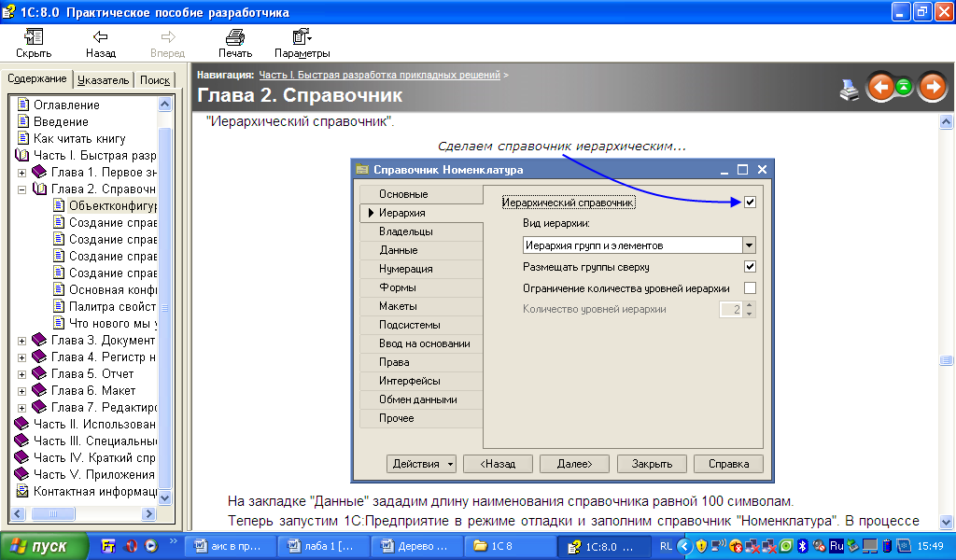The width and height of the screenshot is (956, 560).
Task: Open the Пуск start button
Action: (44, 546)
